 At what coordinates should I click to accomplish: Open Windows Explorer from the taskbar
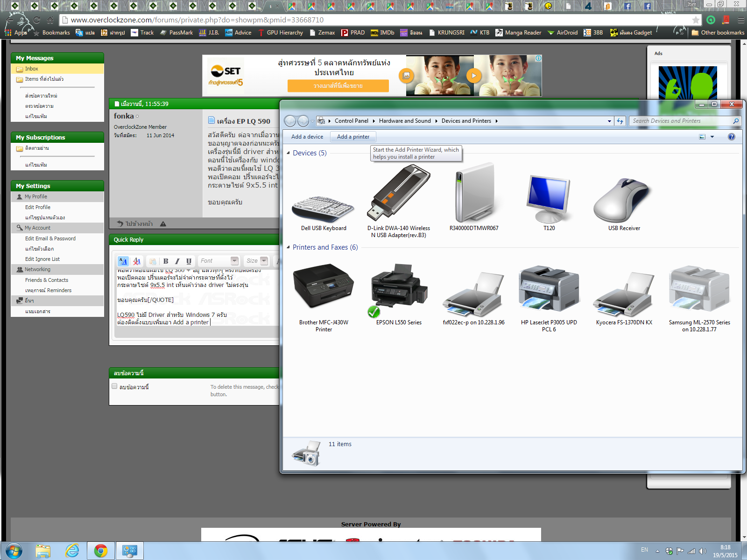[x=43, y=551]
